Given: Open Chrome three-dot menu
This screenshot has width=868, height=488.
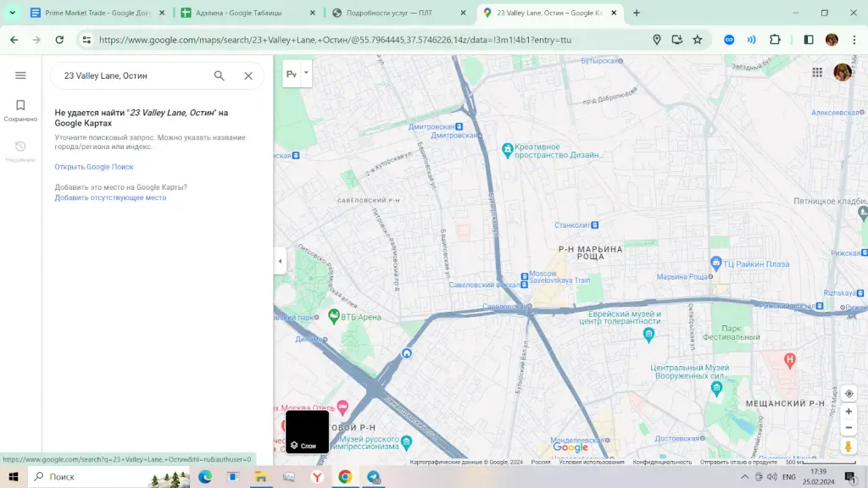Looking at the screenshot, I should 854,40.
